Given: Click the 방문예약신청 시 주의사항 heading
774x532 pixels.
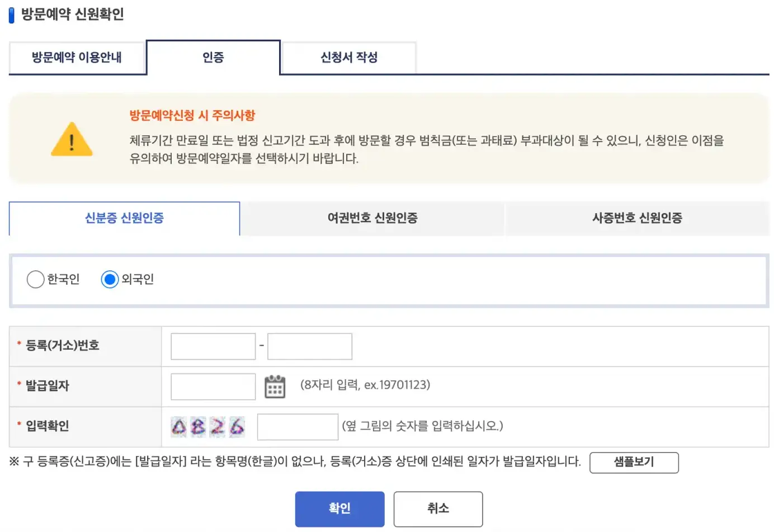Looking at the screenshot, I should (x=192, y=115).
